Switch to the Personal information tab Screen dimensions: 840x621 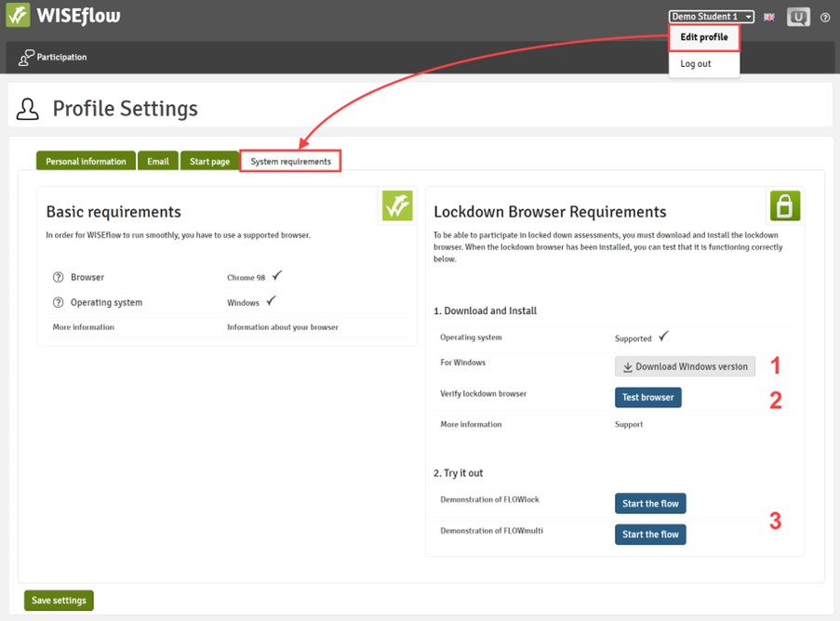[x=86, y=161]
